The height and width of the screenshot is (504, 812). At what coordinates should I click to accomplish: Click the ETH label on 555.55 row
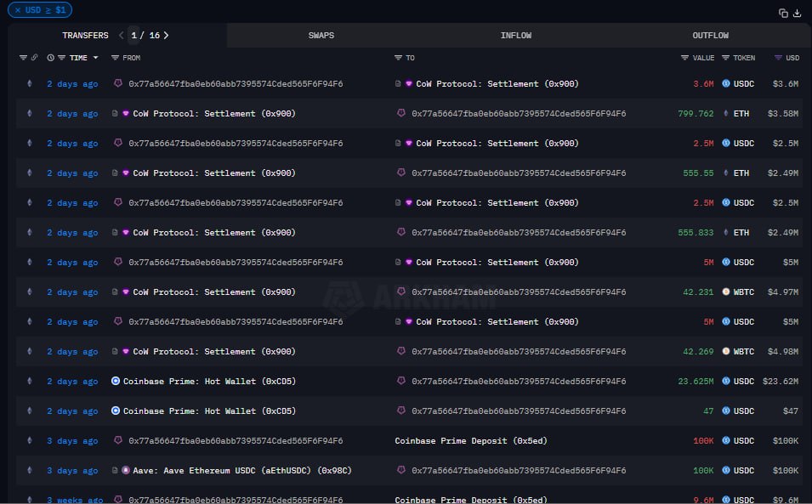[x=741, y=173]
